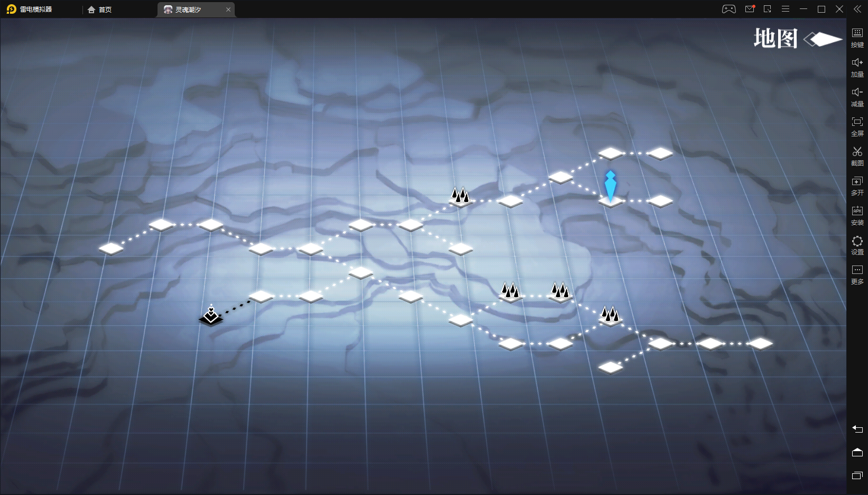Select the lone spike node on upper path
This screenshot has width=868, height=495.
(460, 197)
